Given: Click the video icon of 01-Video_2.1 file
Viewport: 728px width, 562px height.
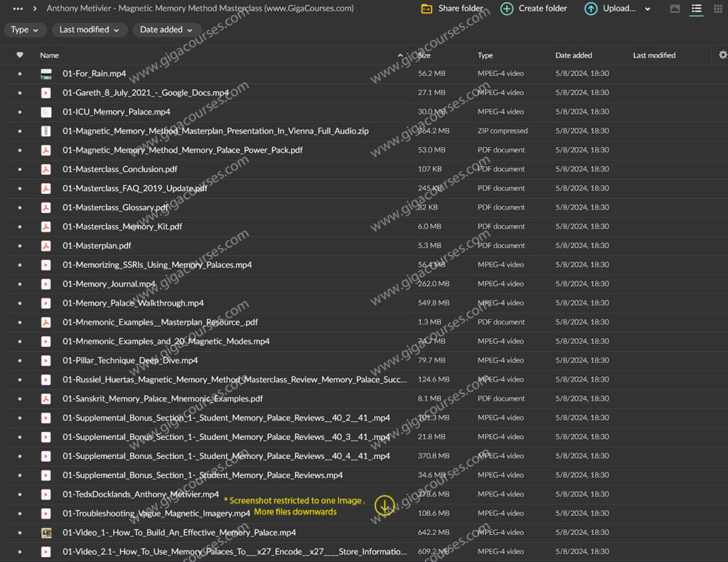Looking at the screenshot, I should click(46, 552).
